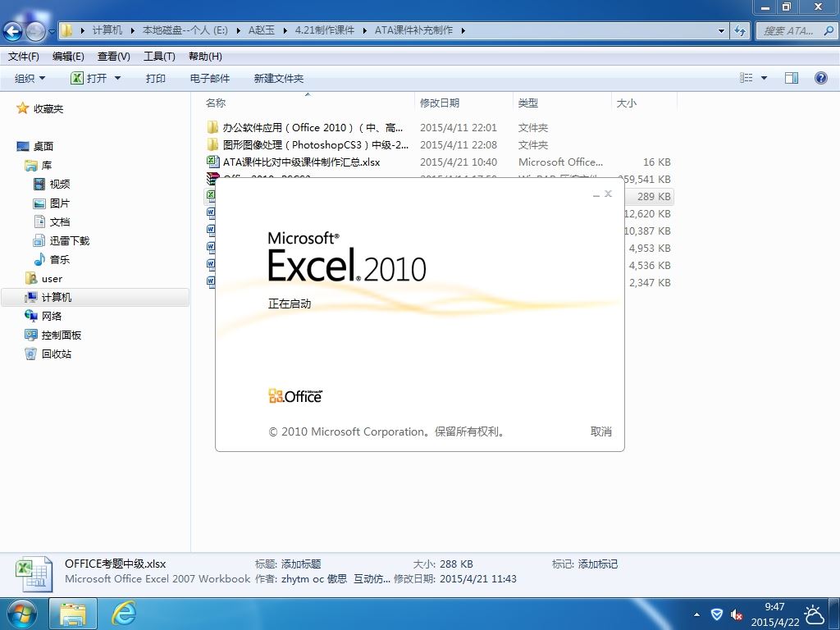Select 计算机 in the address breadcrumb

pyautogui.click(x=107, y=30)
